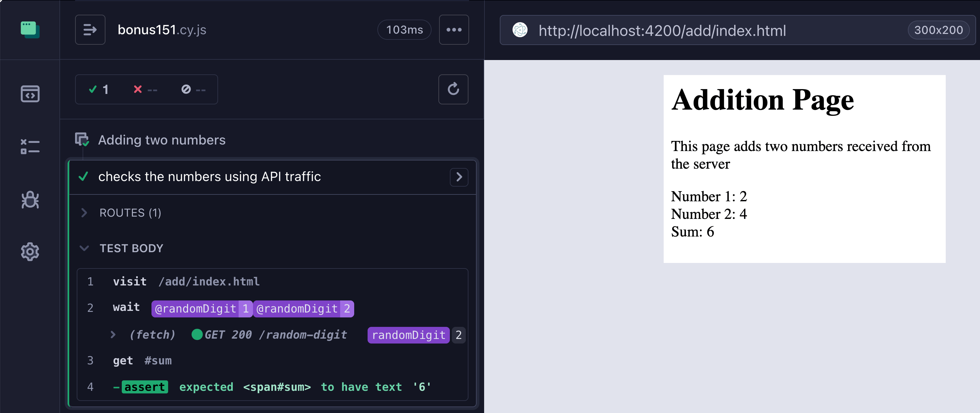980x413 pixels.
Task: Click the Cypress logo icon
Action: pyautogui.click(x=30, y=30)
